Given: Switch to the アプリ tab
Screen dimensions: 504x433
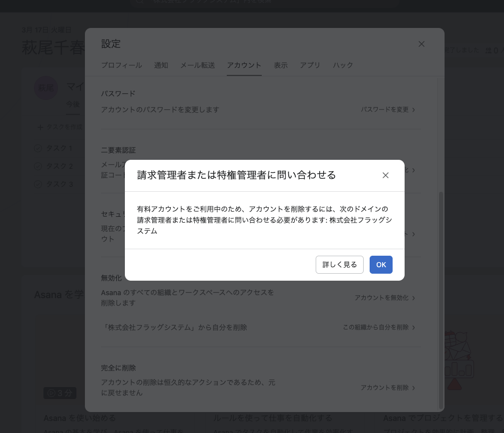Looking at the screenshot, I should [310, 65].
